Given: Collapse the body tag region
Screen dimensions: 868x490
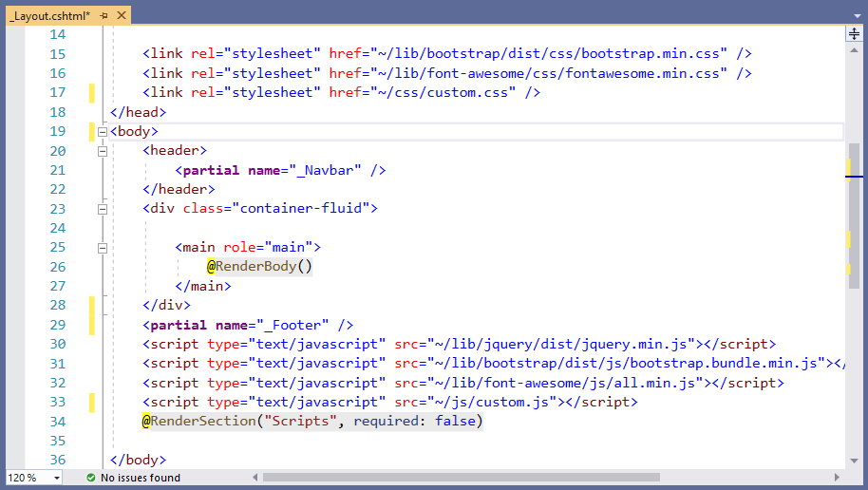Looking at the screenshot, I should tap(102, 132).
